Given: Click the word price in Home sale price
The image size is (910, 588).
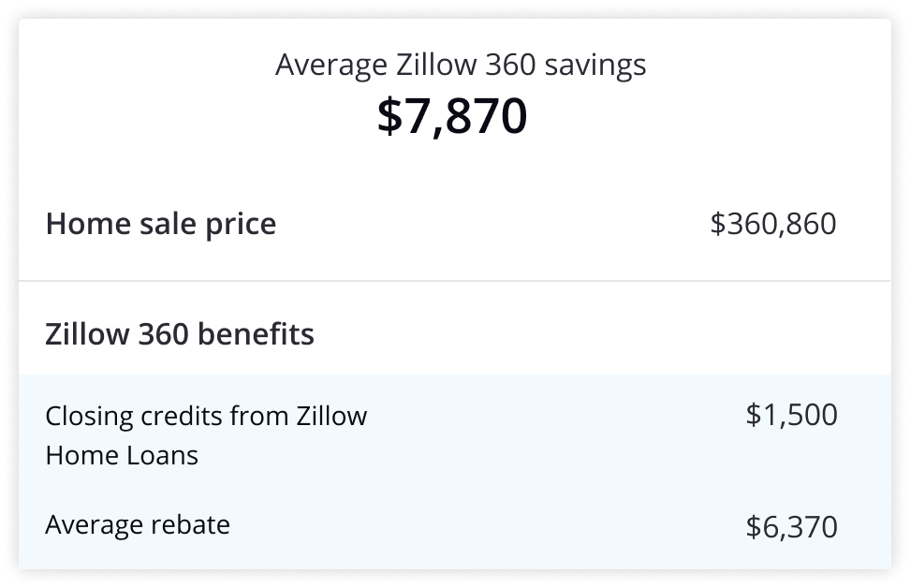Looking at the screenshot, I should (241, 226).
